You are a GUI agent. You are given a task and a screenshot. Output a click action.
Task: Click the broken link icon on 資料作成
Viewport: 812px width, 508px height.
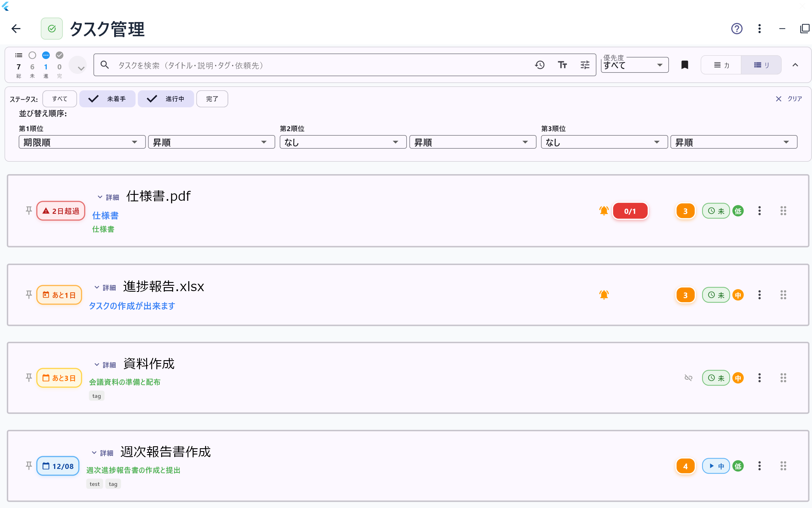coord(688,378)
